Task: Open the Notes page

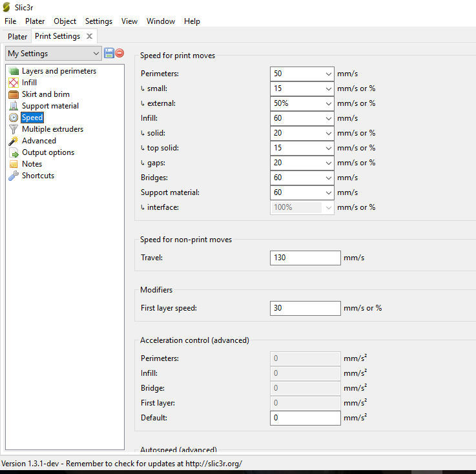Action: pos(32,164)
